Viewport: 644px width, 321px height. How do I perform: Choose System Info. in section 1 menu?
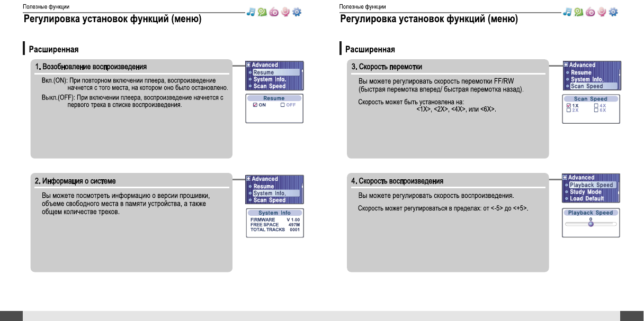270,79
